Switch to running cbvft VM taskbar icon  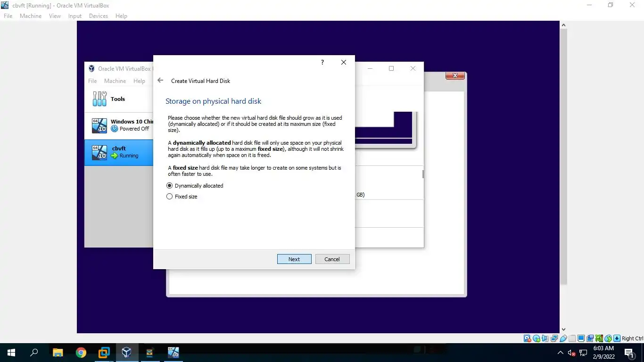[173, 352]
